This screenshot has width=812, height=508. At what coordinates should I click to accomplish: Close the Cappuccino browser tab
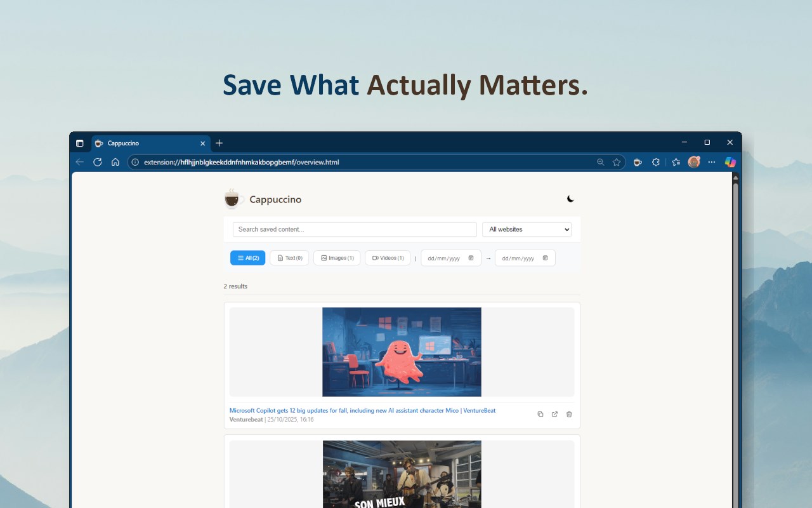203,143
